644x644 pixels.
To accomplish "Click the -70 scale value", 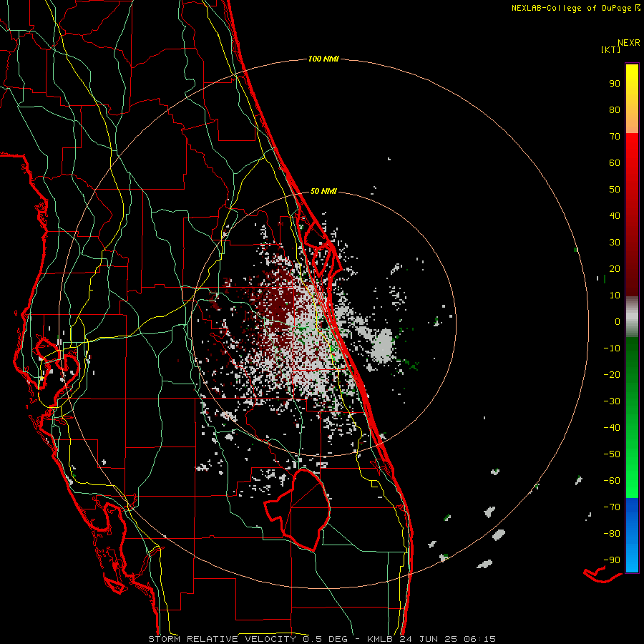I will click(x=612, y=507).
